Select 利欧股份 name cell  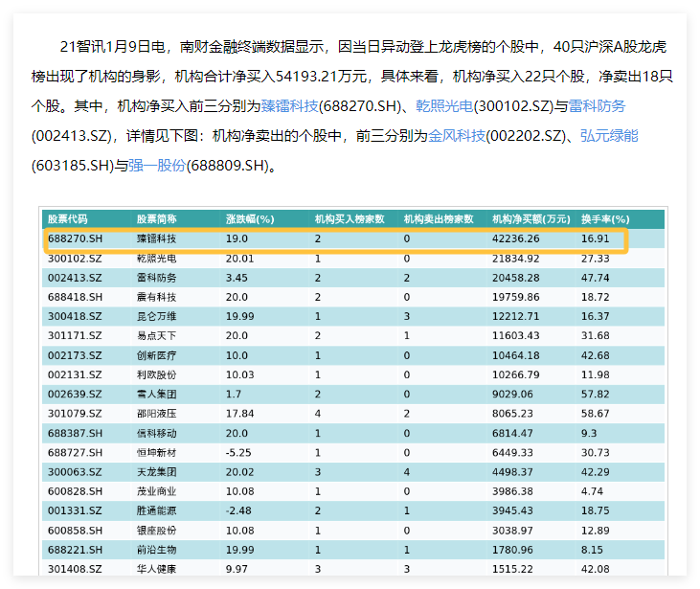tap(157, 374)
